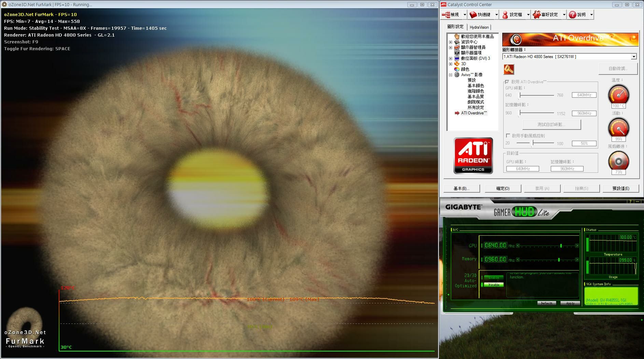Select Enable for 2D/3D Auto-Optimized
Image resolution: width=644 pixels, height=359 pixels.
pos(493,277)
